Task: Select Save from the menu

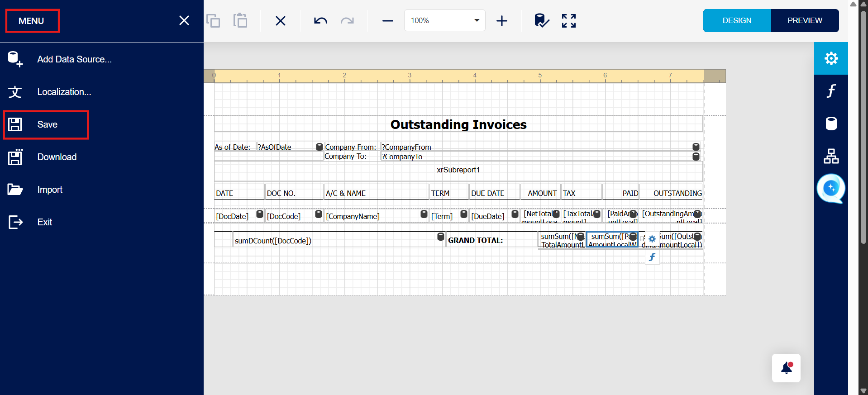Action: (x=47, y=124)
